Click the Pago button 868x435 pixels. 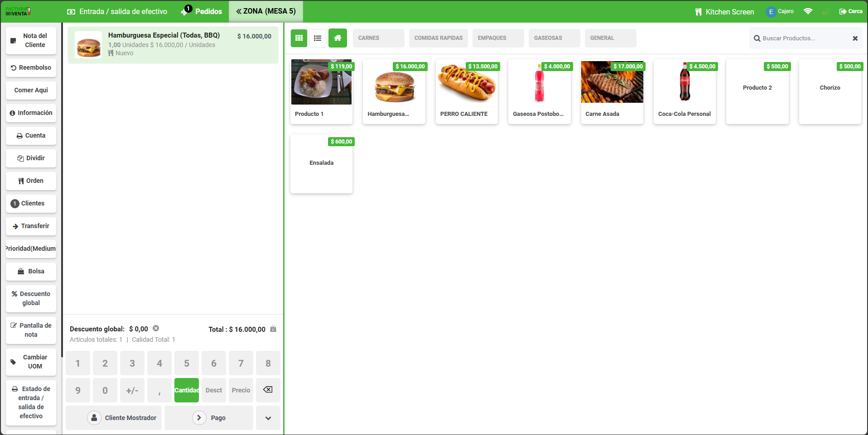click(x=209, y=418)
